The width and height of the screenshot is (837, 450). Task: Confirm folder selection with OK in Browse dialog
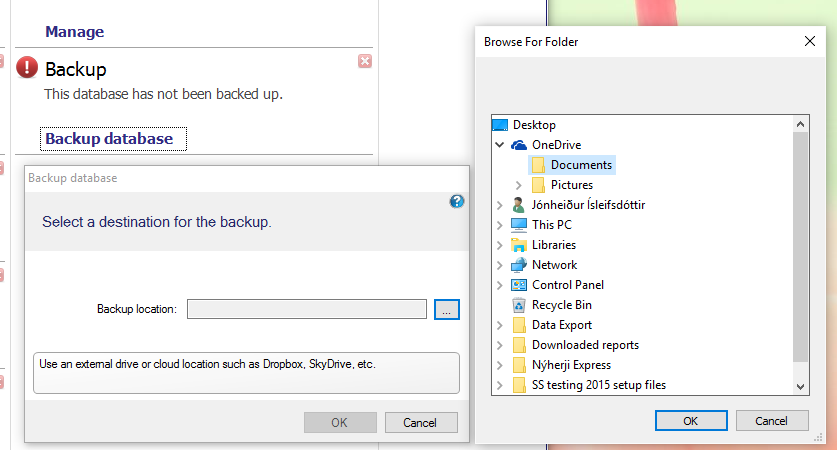691,421
